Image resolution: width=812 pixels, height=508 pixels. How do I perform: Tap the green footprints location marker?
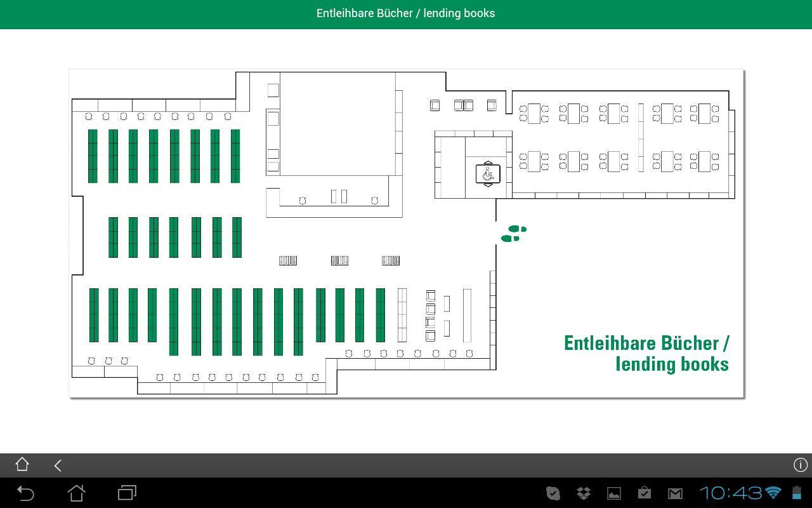(x=514, y=234)
